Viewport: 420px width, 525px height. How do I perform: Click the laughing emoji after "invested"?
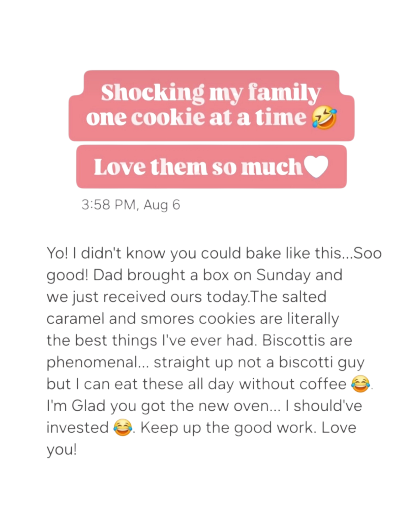pos(122,428)
